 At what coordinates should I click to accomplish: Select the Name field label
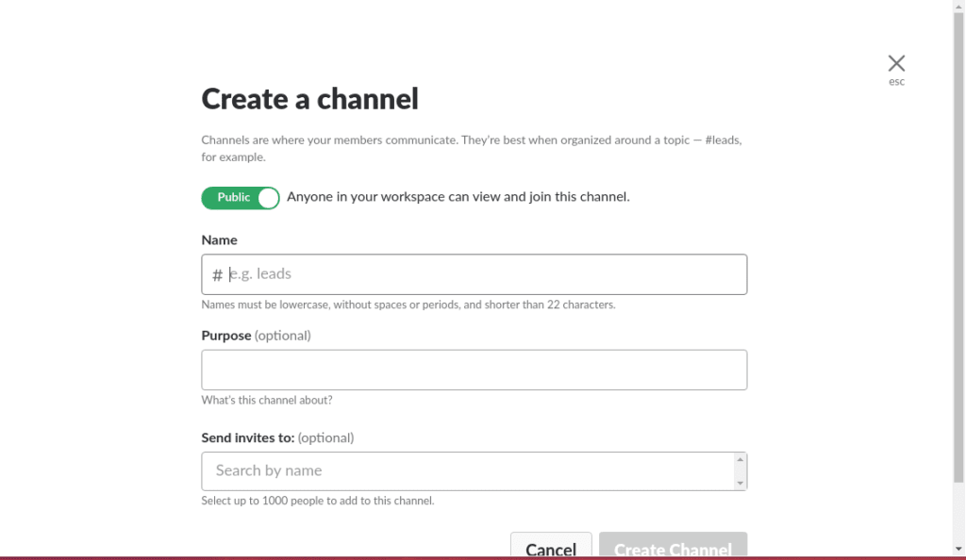pyautogui.click(x=219, y=240)
